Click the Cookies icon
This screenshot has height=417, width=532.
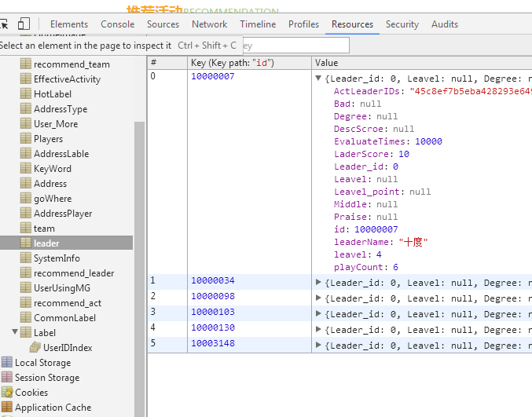coord(7,392)
